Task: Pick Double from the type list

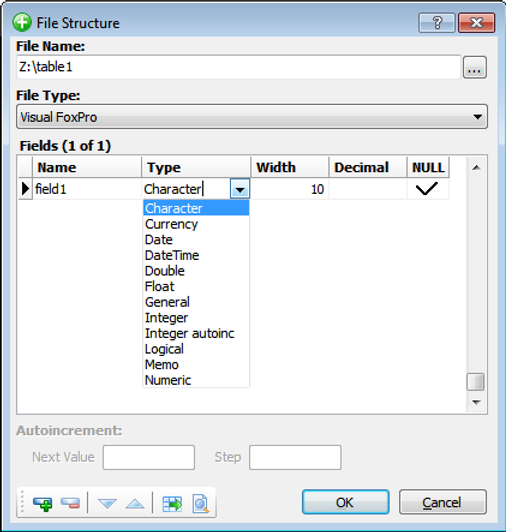Action: point(196,271)
